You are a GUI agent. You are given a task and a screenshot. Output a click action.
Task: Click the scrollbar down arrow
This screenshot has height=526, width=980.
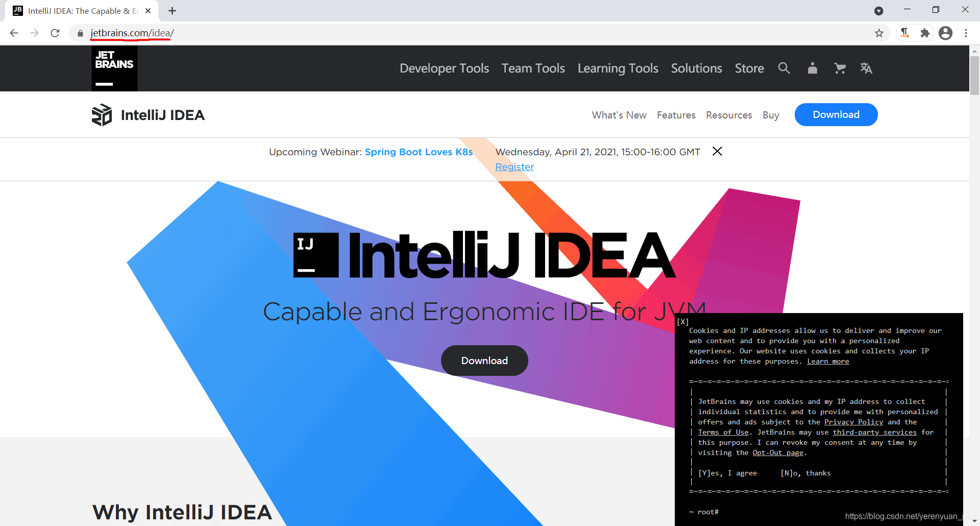coord(974,521)
